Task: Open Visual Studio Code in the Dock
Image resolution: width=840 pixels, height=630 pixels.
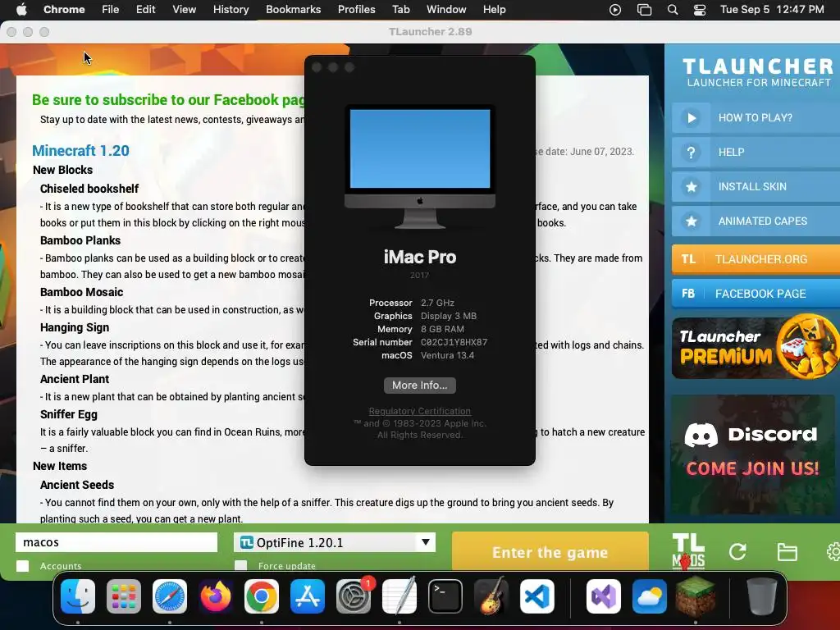Action: pyautogui.click(x=537, y=596)
